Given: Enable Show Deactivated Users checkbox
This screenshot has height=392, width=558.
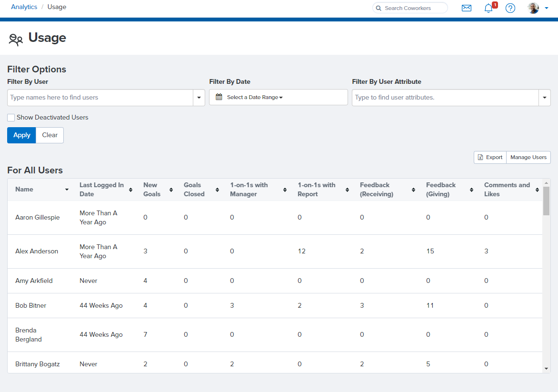Looking at the screenshot, I should (x=11, y=118).
